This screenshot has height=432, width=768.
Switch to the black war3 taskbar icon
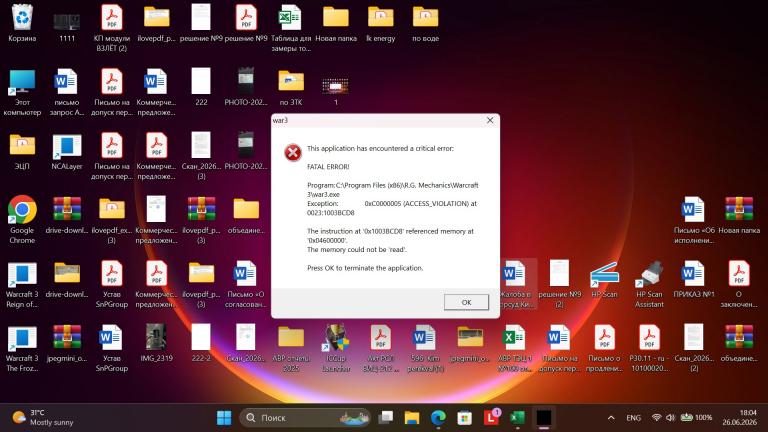coord(544,418)
